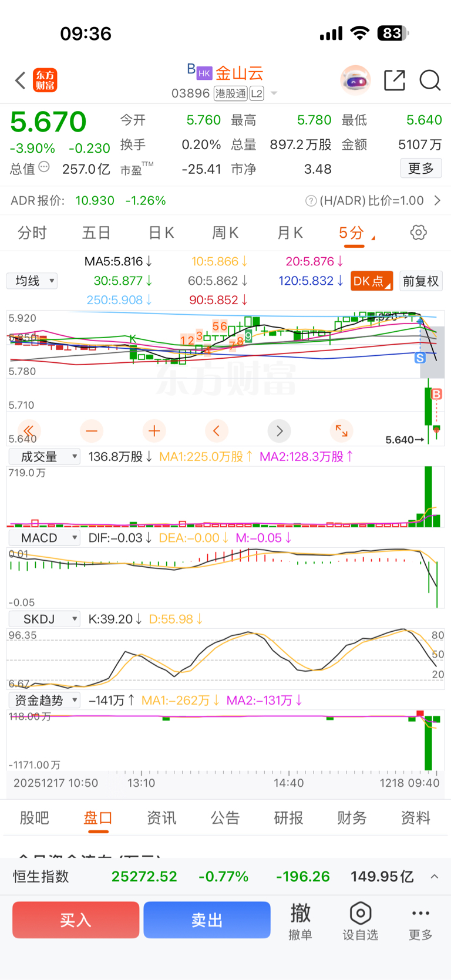Tap the red 买入 buy button

pyautogui.click(x=76, y=920)
